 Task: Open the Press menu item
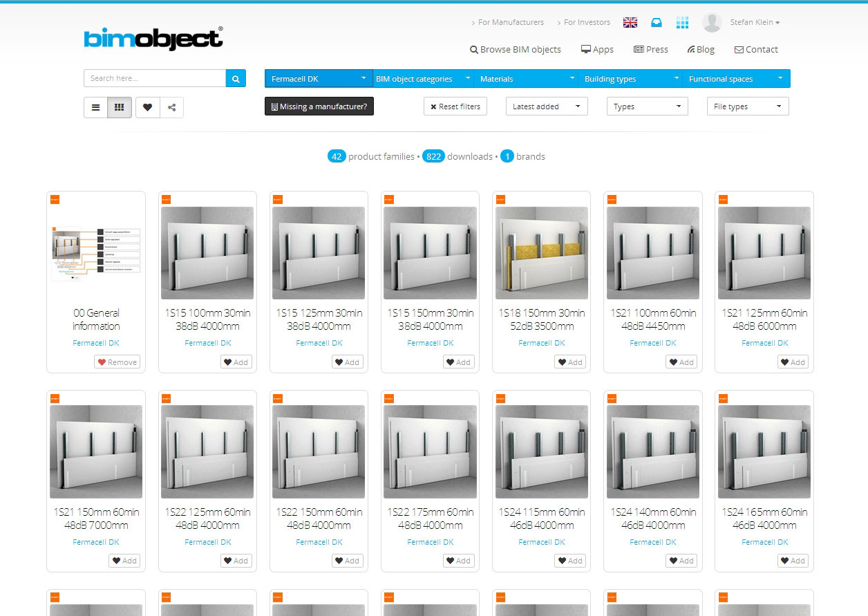651,50
